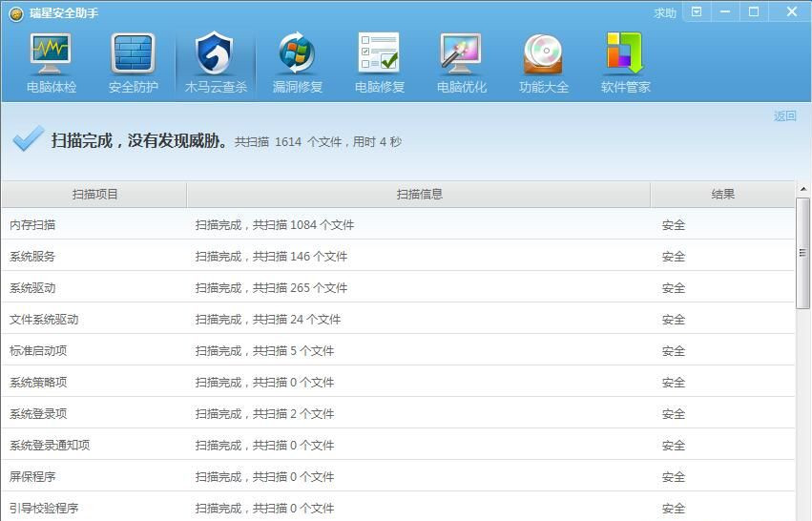
Task: Select the 系统服务 row
Action: click(398, 256)
